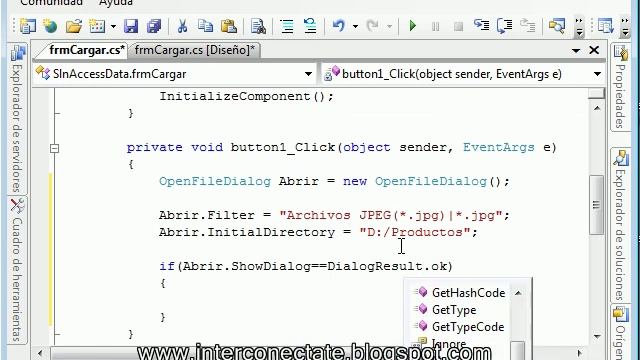
Task: Click the code editor scroll down arrow
Action: click(597, 336)
